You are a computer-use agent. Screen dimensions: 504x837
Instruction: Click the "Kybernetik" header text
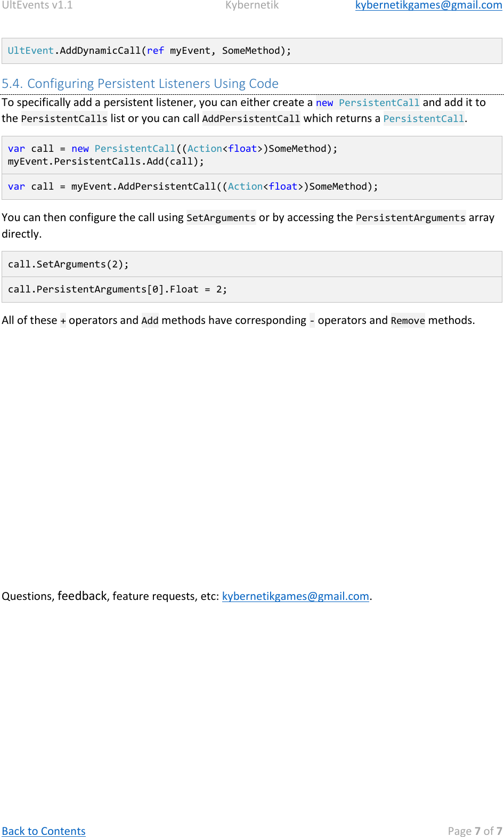coord(252,5)
